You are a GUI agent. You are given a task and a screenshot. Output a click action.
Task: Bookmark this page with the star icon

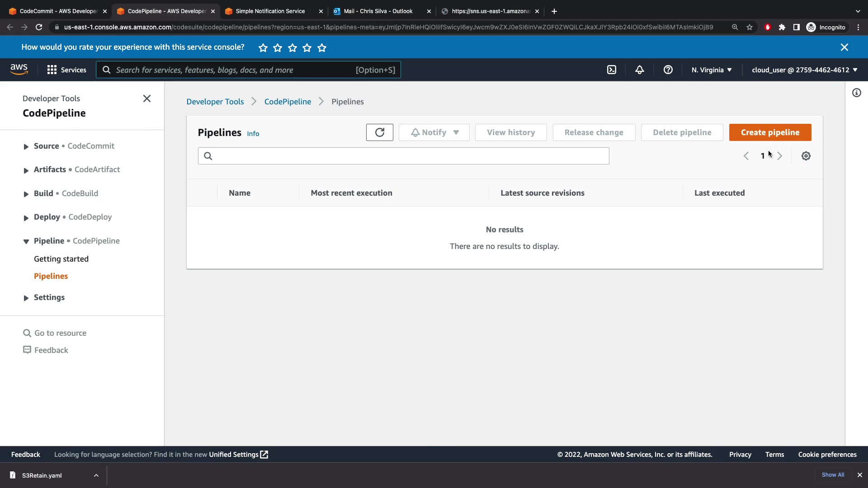click(750, 28)
